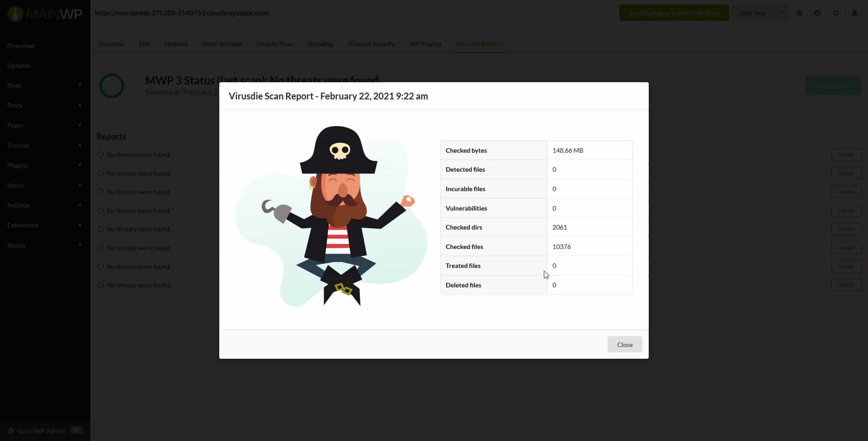Click the Checked files label
868x441 pixels.
click(x=464, y=247)
